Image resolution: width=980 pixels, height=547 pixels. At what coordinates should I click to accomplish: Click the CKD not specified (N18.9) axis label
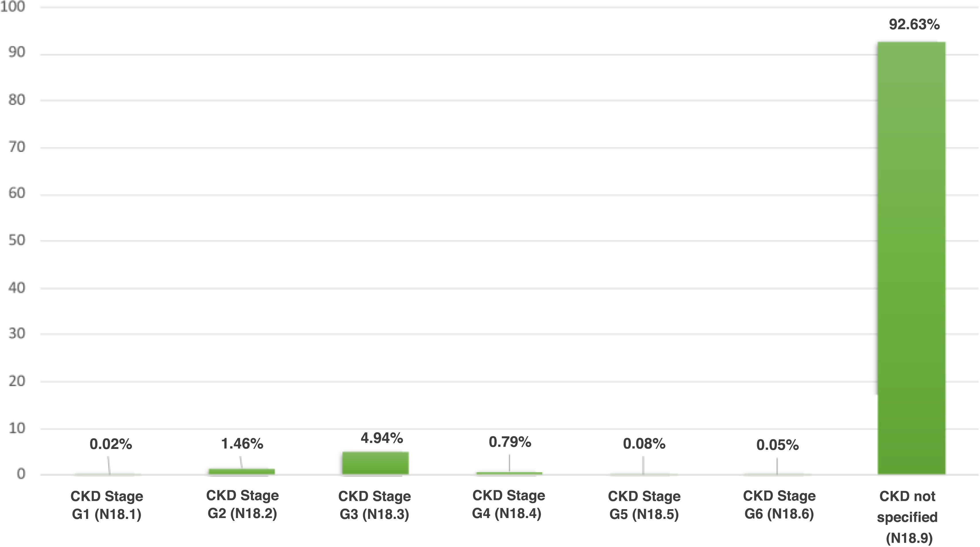click(x=907, y=517)
